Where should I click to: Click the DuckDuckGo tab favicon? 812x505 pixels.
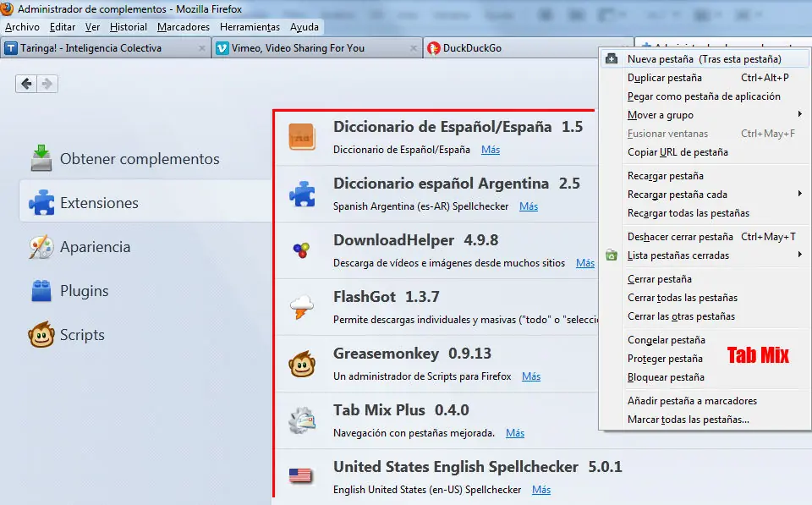click(x=433, y=48)
